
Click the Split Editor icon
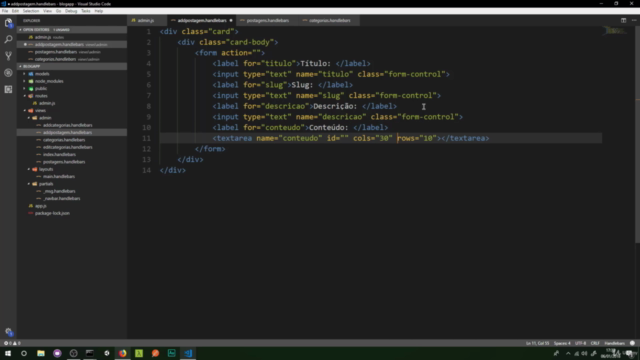[x=623, y=20]
